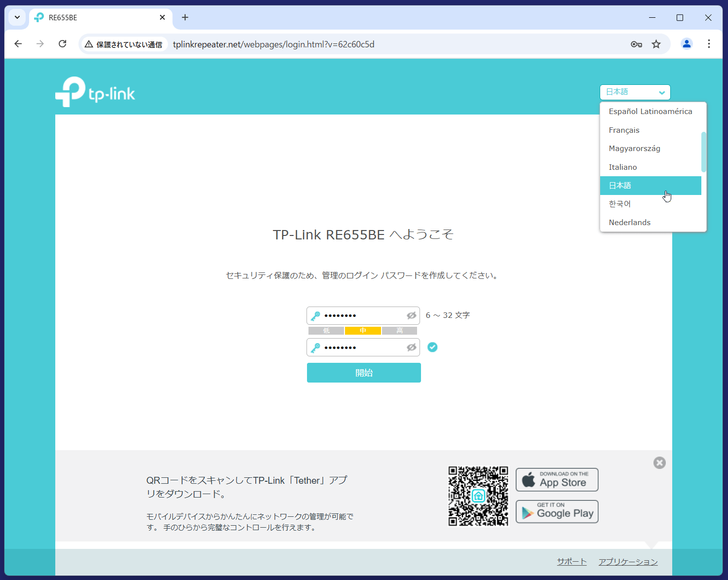This screenshot has width=728, height=580.
Task: Click the 低 password strength segment
Action: pyautogui.click(x=326, y=331)
